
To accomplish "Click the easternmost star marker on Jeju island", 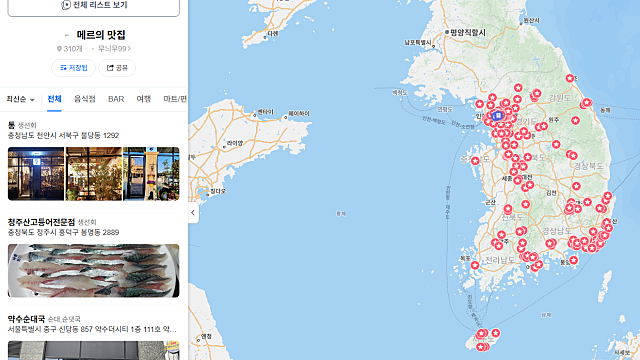I will click(x=496, y=333).
